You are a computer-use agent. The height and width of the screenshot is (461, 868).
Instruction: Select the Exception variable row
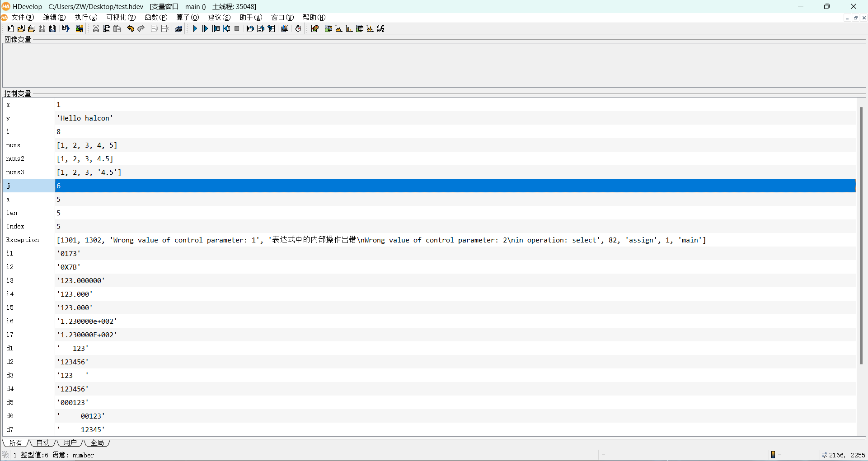23,240
